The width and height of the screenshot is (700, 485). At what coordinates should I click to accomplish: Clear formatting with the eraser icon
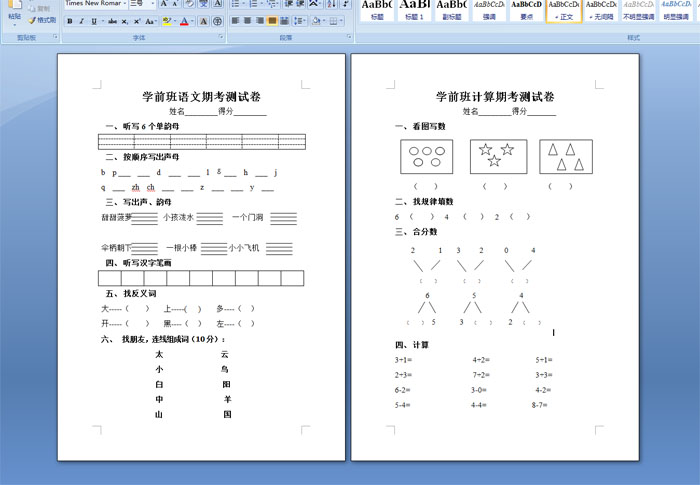pyautogui.click(x=189, y=4)
